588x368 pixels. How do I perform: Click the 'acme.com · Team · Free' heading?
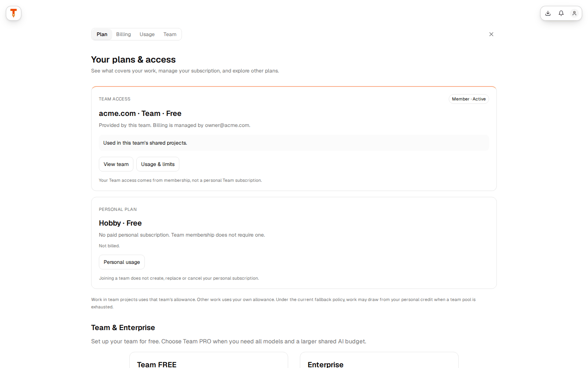pyautogui.click(x=140, y=113)
